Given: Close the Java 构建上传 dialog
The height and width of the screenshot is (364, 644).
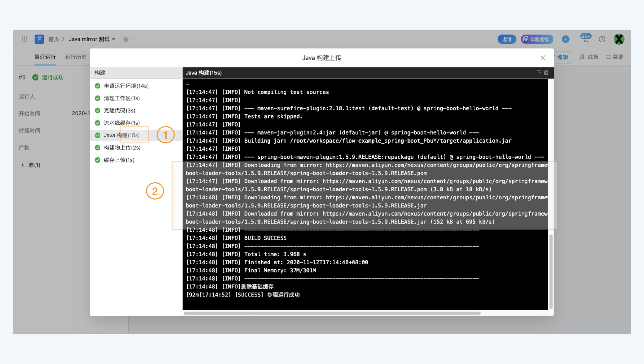Looking at the screenshot, I should (x=543, y=58).
